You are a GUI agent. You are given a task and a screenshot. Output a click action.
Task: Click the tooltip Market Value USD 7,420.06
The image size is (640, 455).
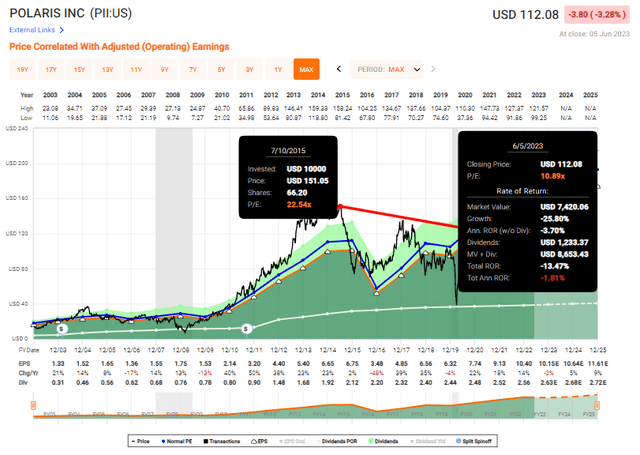pyautogui.click(x=564, y=207)
